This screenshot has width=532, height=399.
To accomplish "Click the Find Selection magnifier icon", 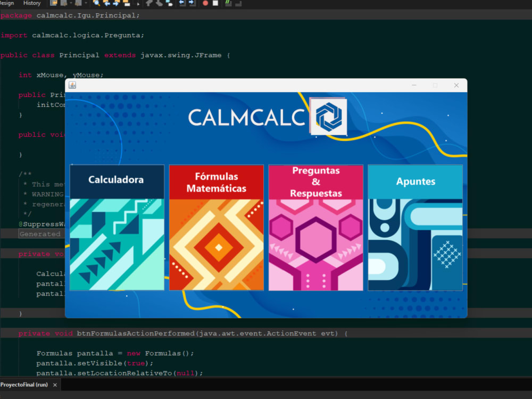I will point(96,4).
